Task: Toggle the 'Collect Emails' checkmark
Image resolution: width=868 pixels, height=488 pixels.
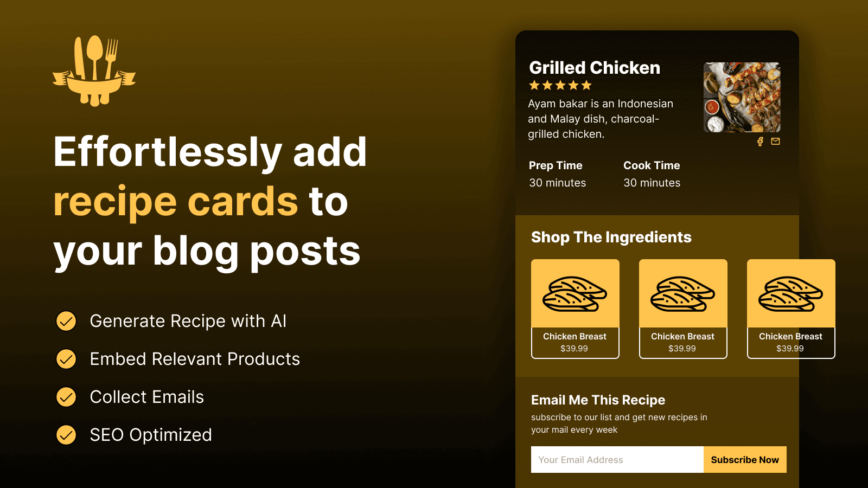Action: [x=66, y=397]
